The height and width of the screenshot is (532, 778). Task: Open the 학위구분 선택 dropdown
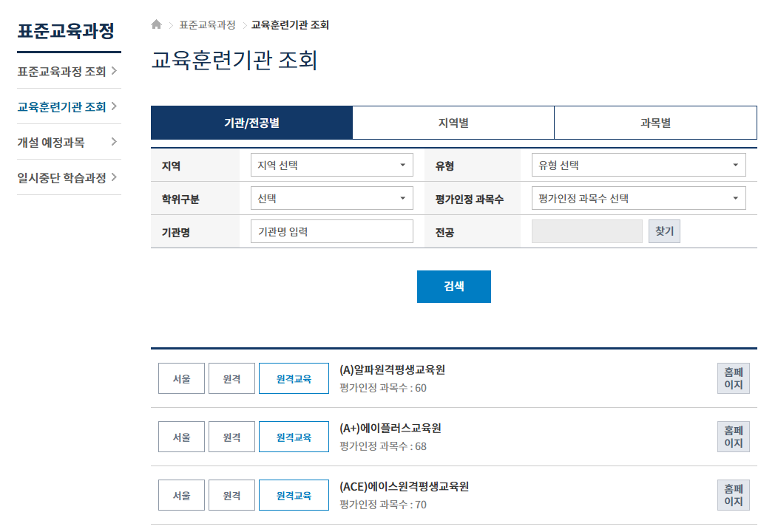tap(332, 198)
